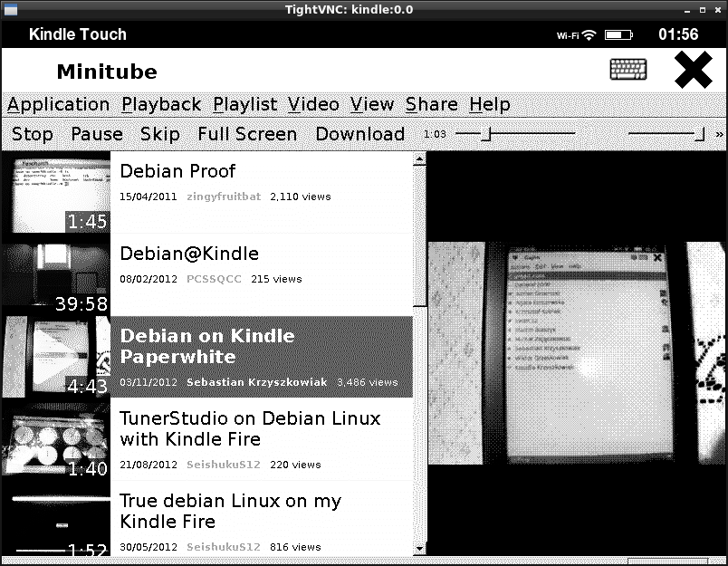Click the playing video area
Screen dimensions: 728x566
[x=576, y=353]
